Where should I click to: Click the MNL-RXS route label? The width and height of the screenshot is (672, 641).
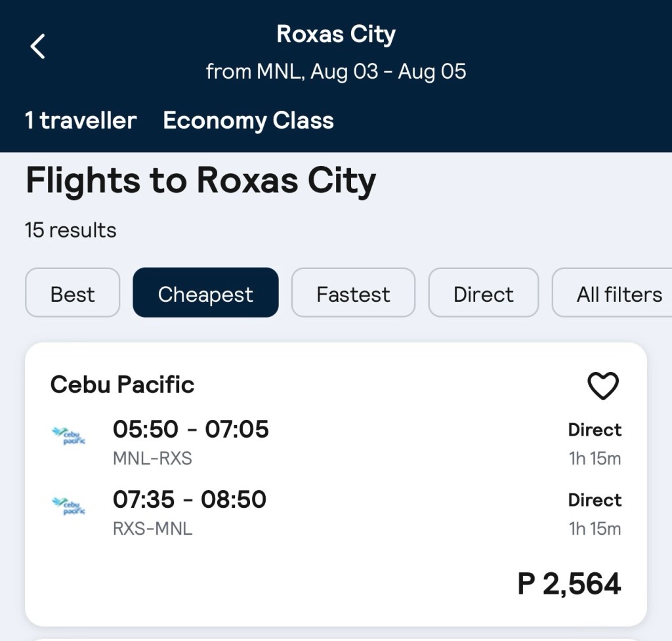tap(152, 458)
